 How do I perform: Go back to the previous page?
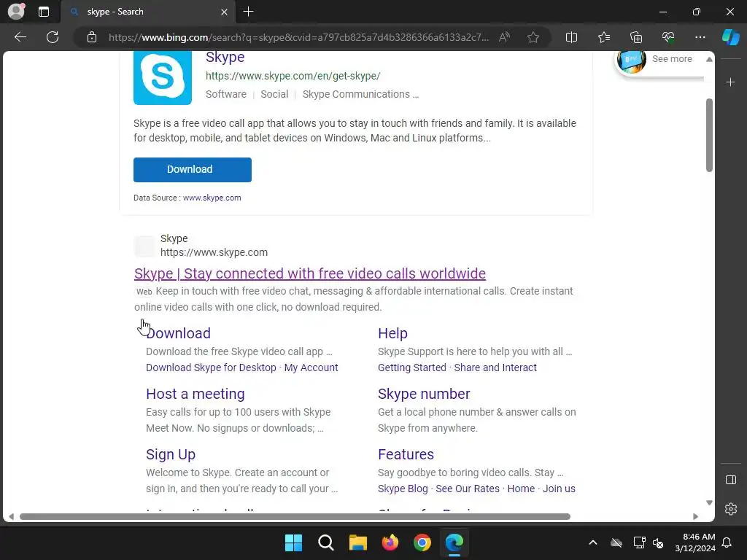[x=20, y=37]
